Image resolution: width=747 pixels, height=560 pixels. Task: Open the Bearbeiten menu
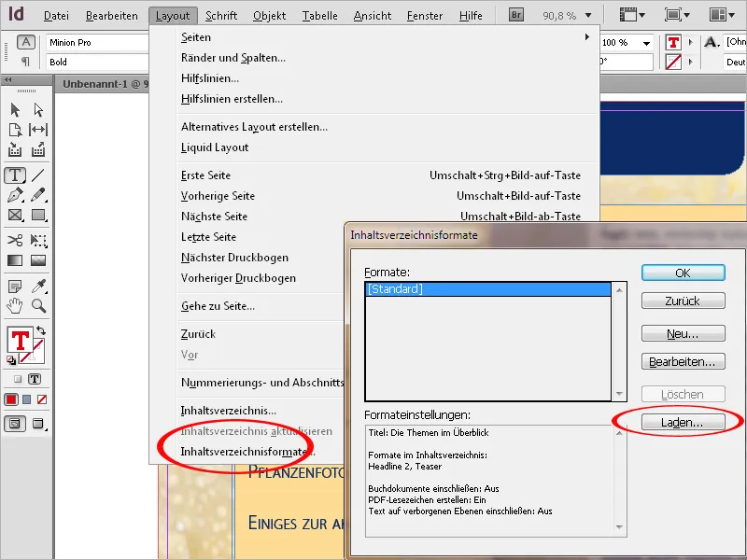click(111, 16)
